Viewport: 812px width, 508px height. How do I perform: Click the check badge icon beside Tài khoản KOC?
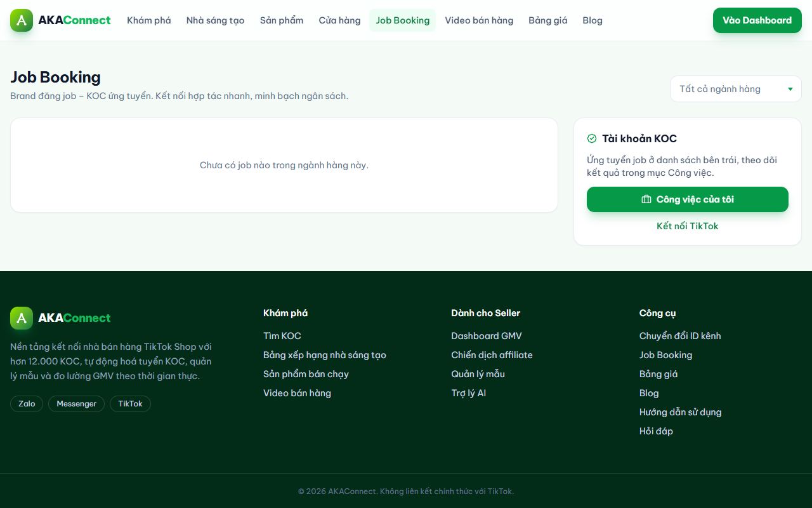[x=592, y=138]
